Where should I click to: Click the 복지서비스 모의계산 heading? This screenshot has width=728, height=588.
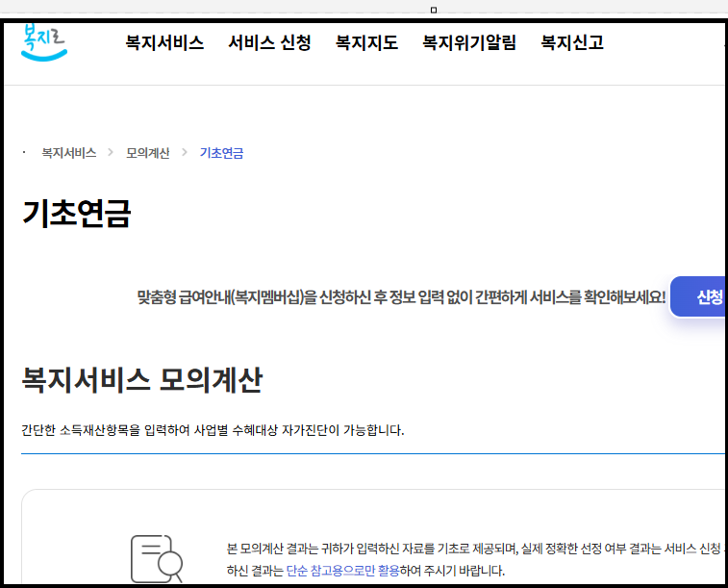point(142,380)
